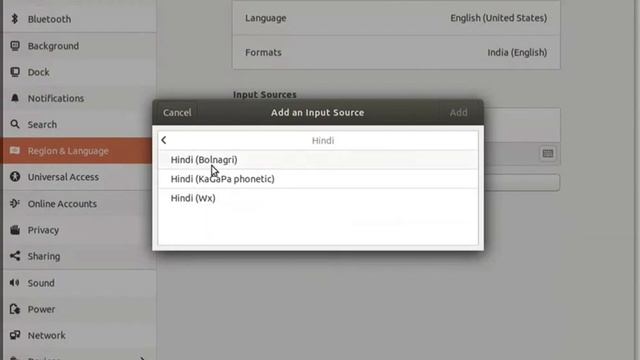Open Bluetooth settings panel
The height and width of the screenshot is (360, 640).
(79, 19)
